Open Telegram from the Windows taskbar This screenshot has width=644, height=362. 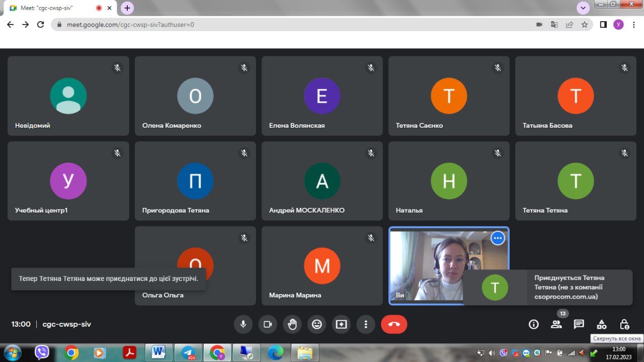188,352
